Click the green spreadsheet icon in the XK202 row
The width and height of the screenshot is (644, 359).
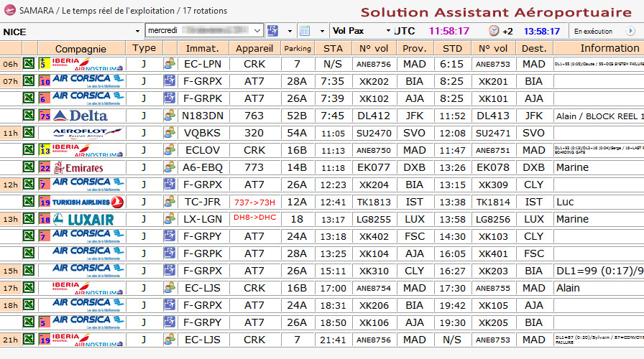[x=28, y=81]
